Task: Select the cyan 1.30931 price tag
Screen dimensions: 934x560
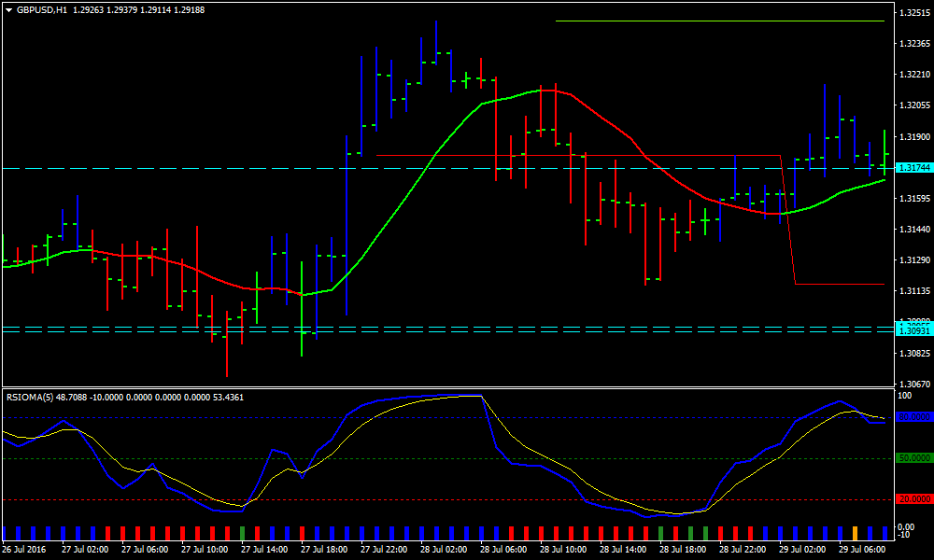Action: click(912, 331)
